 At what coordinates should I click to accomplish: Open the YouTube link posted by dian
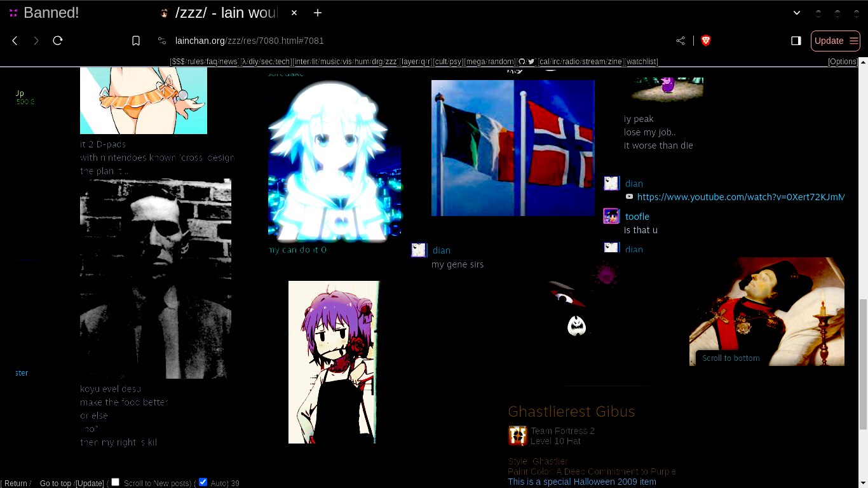tap(740, 197)
